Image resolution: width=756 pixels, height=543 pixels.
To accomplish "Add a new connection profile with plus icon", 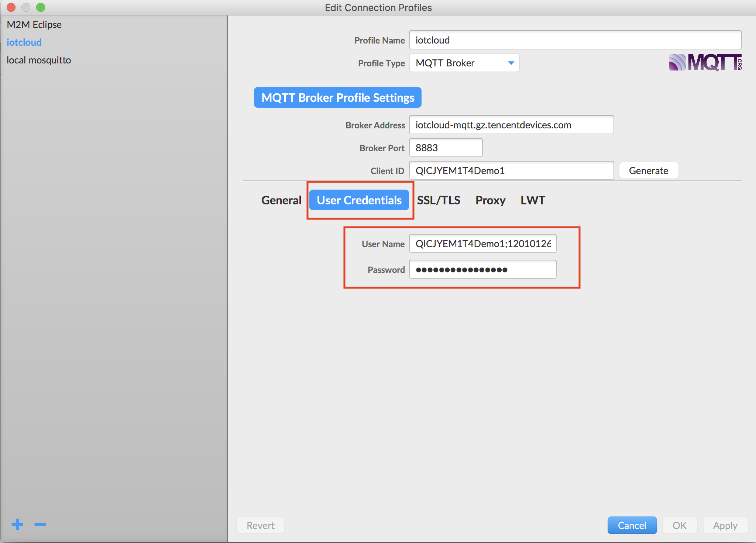I will (x=17, y=525).
